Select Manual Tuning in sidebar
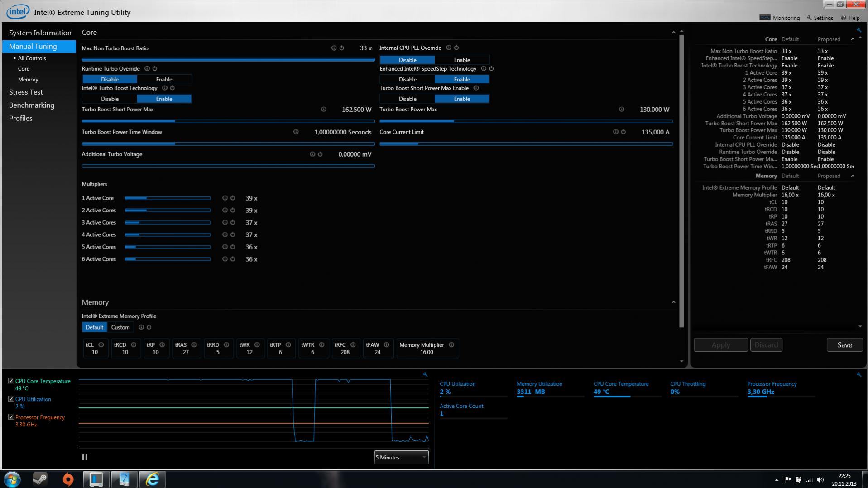Image resolution: width=868 pixels, height=488 pixels. tap(39, 46)
